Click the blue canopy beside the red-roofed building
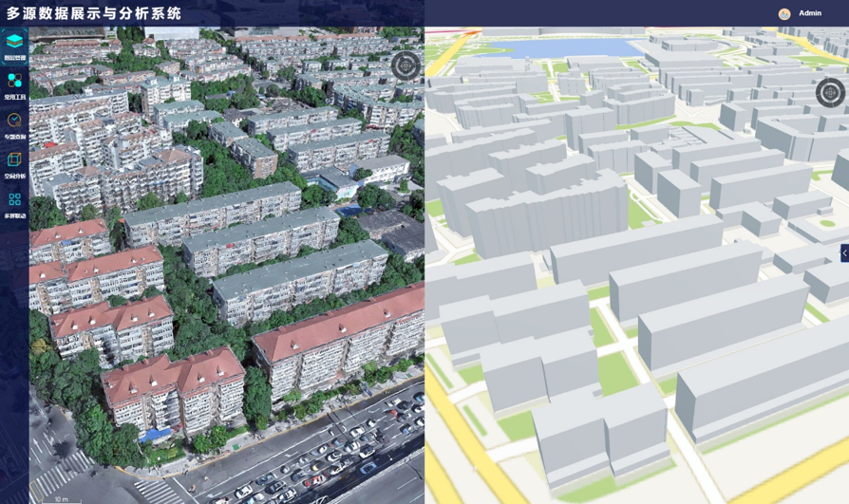 click(x=155, y=436)
